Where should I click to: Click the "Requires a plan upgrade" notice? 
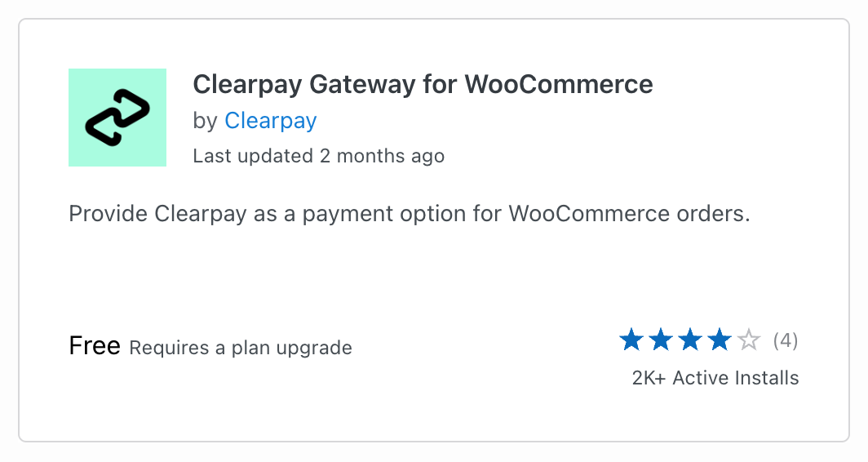pos(241,348)
